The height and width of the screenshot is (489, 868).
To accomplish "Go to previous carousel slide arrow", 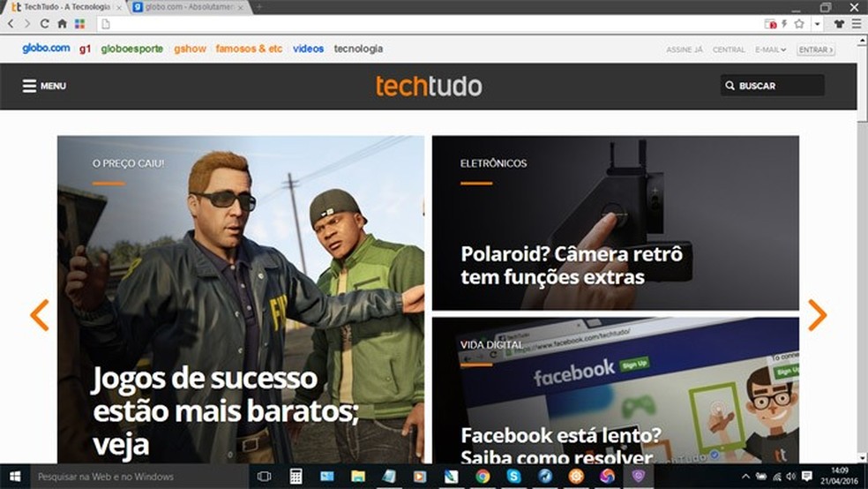I will [x=40, y=314].
